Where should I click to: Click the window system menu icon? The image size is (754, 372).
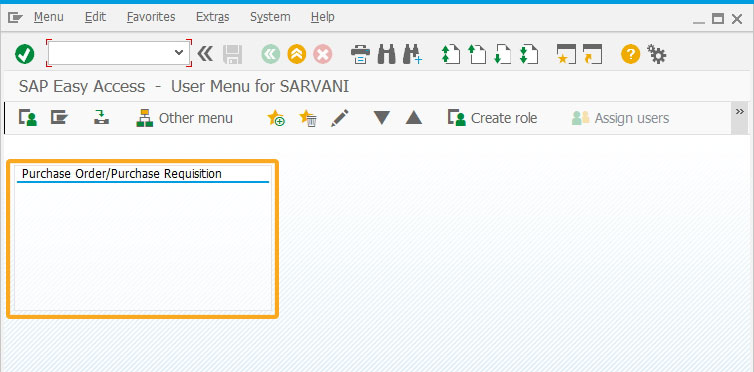point(15,18)
